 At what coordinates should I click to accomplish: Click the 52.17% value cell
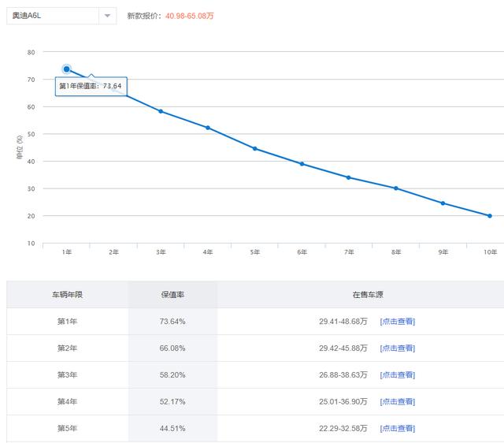(x=172, y=401)
